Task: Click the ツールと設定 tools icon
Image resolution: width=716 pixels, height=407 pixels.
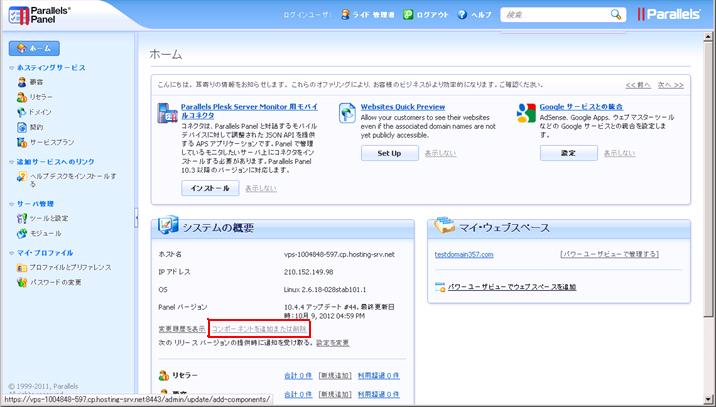Action: 22,218
